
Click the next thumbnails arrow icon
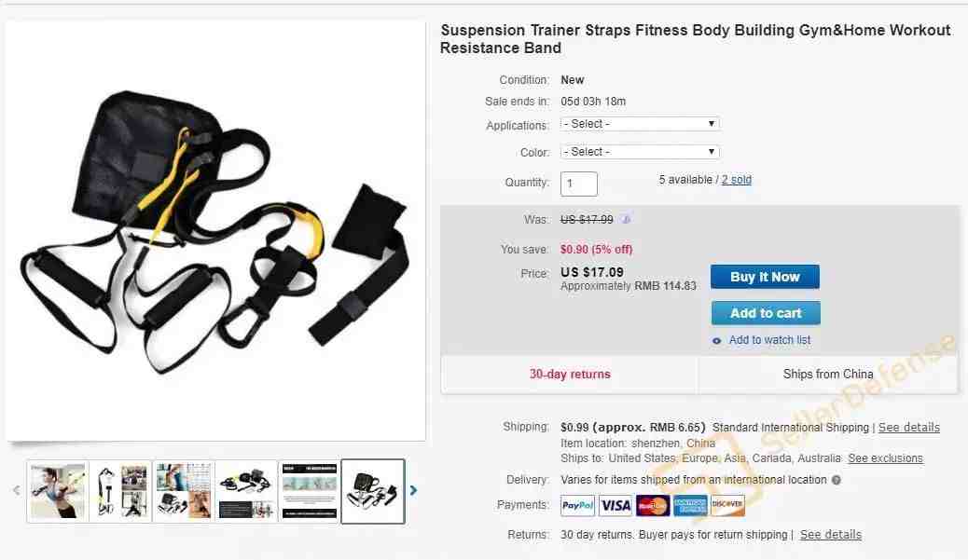click(413, 490)
